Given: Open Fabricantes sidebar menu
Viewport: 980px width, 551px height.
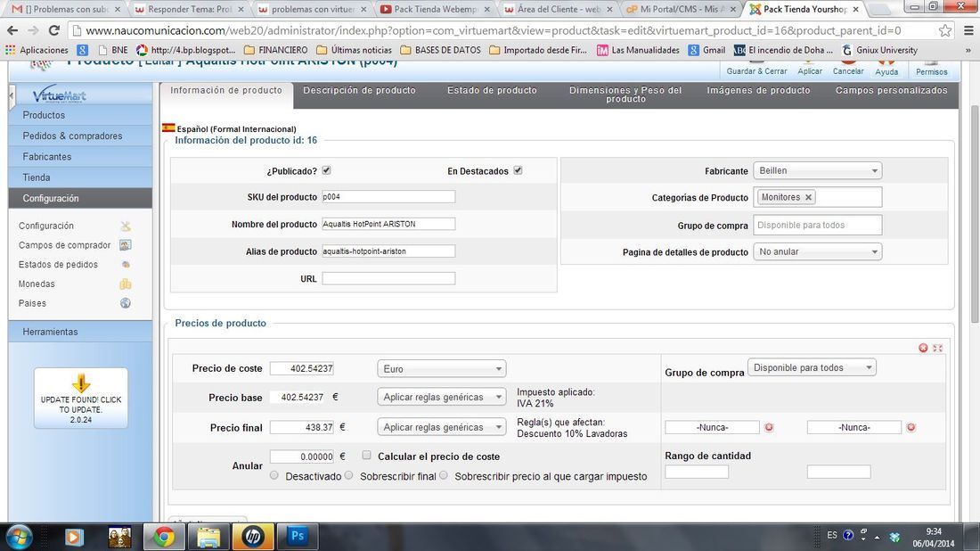Looking at the screenshot, I should (80, 156).
